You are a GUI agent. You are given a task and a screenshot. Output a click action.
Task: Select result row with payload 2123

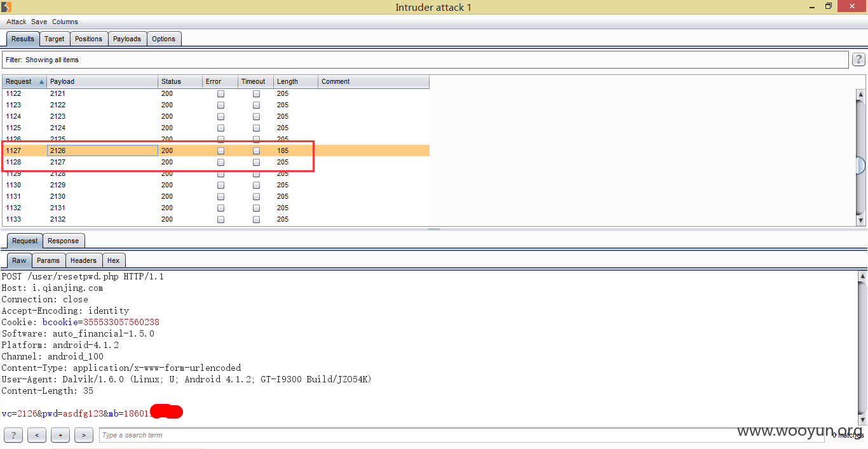click(x=215, y=116)
